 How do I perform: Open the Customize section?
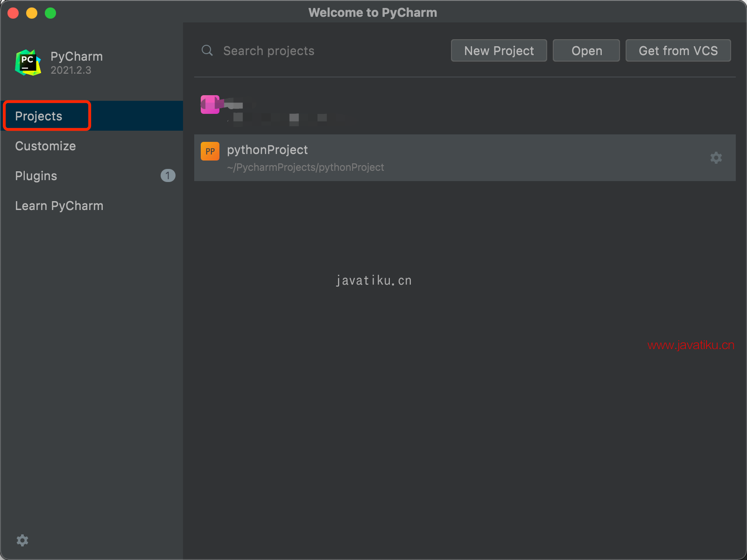click(92, 146)
